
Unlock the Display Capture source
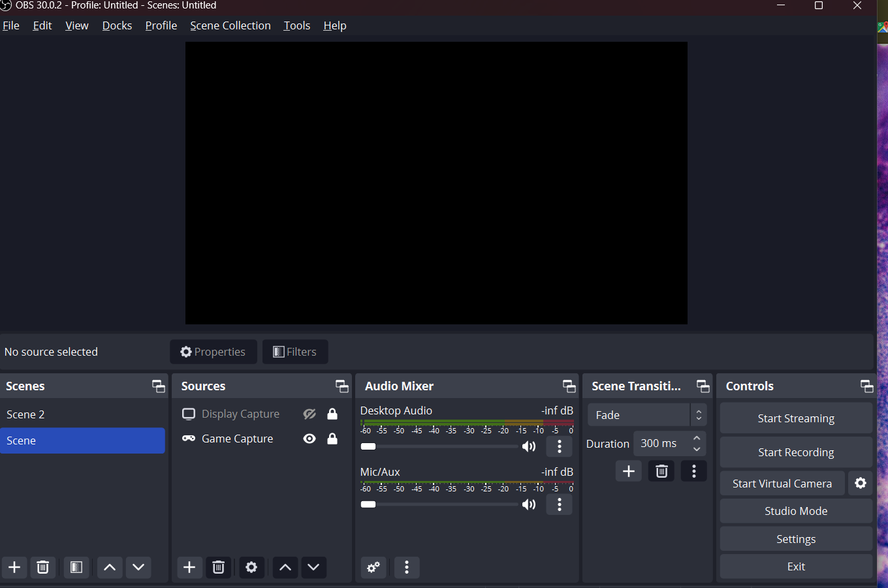click(332, 414)
